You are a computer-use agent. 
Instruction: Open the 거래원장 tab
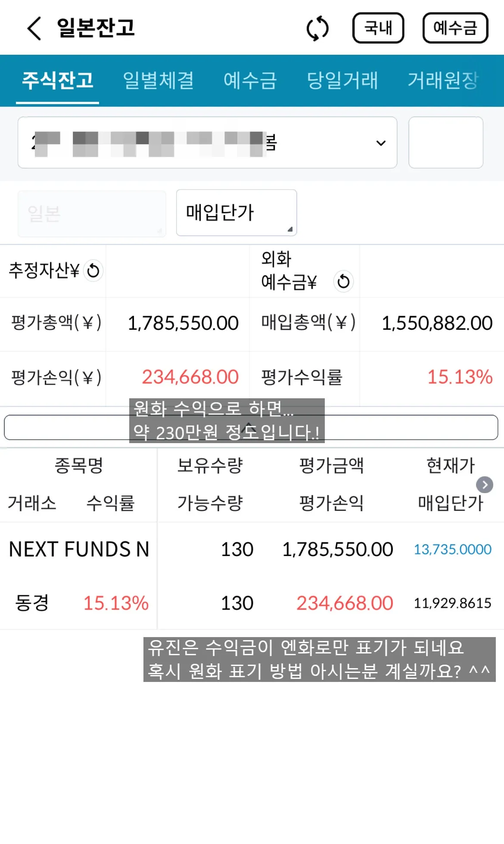(x=443, y=80)
